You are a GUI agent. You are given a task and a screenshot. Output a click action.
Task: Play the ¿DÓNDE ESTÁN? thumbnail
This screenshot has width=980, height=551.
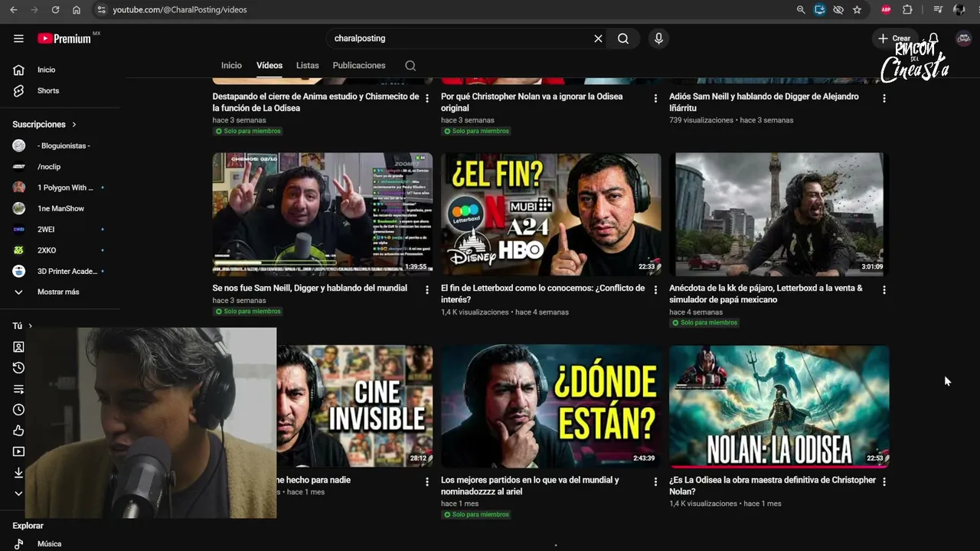[x=551, y=406]
